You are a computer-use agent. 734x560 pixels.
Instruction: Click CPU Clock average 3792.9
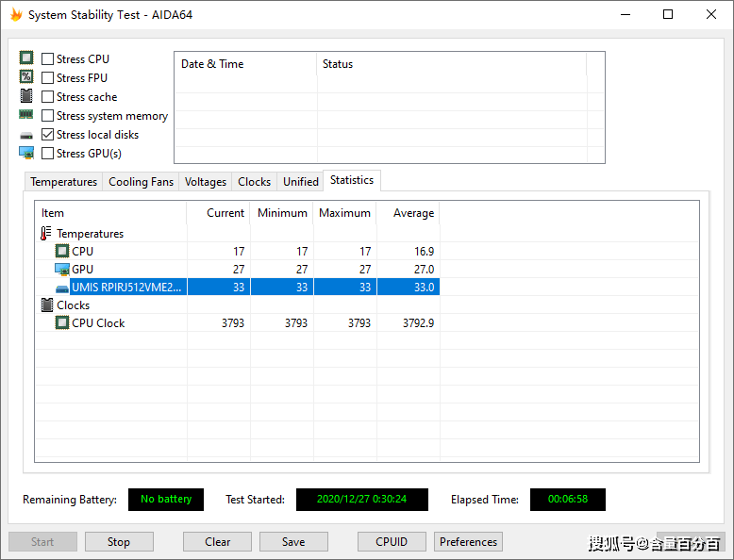click(419, 323)
